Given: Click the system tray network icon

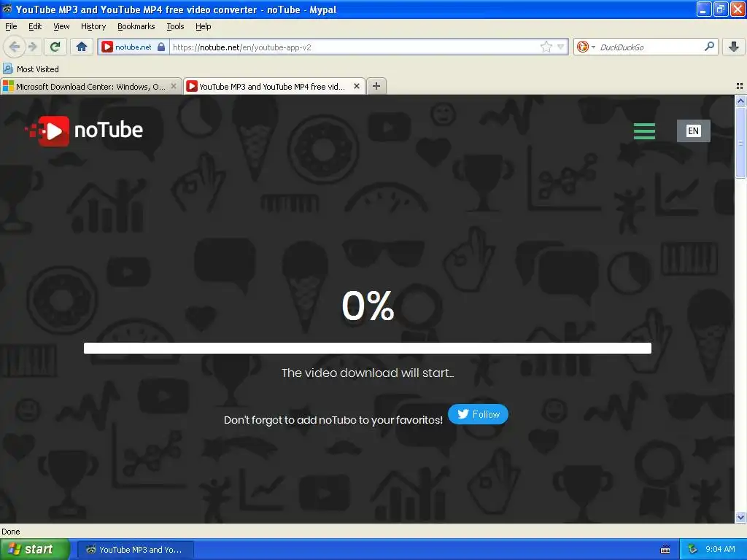Looking at the screenshot, I should pyautogui.click(x=692, y=550).
